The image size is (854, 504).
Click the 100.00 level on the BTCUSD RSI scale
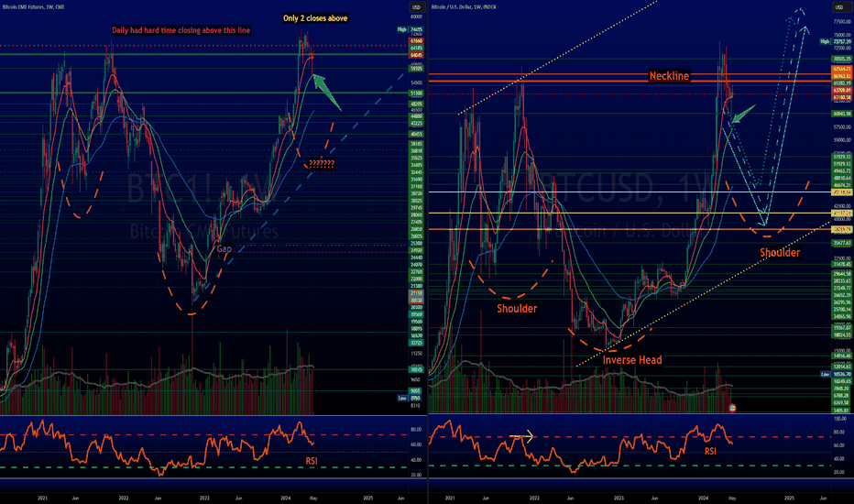coord(840,419)
